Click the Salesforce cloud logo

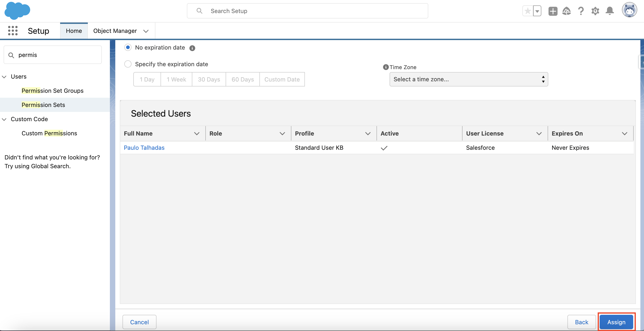pyautogui.click(x=17, y=11)
